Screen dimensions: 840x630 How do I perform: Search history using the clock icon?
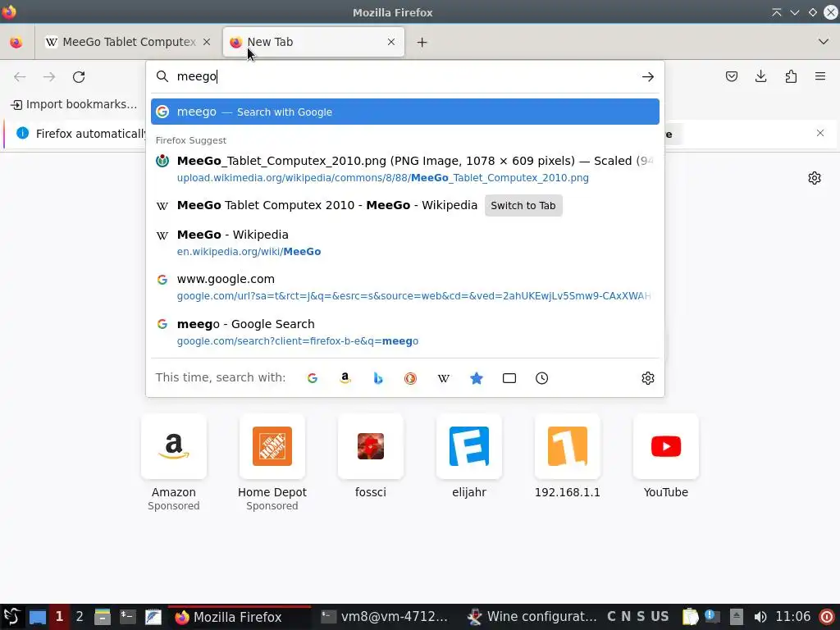(541, 378)
